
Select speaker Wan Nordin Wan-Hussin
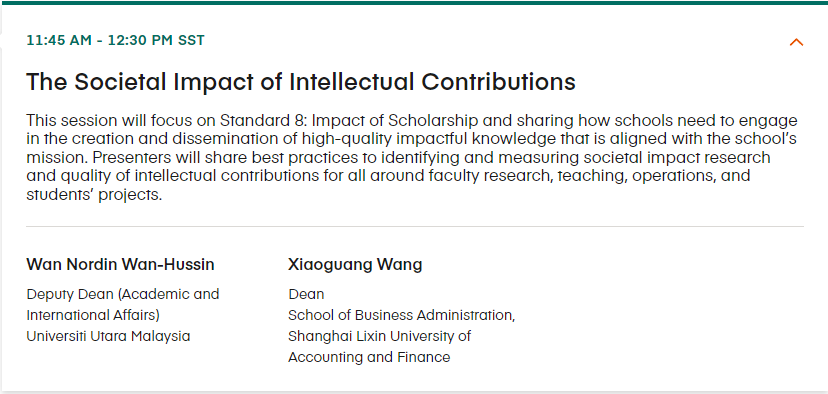(x=120, y=264)
